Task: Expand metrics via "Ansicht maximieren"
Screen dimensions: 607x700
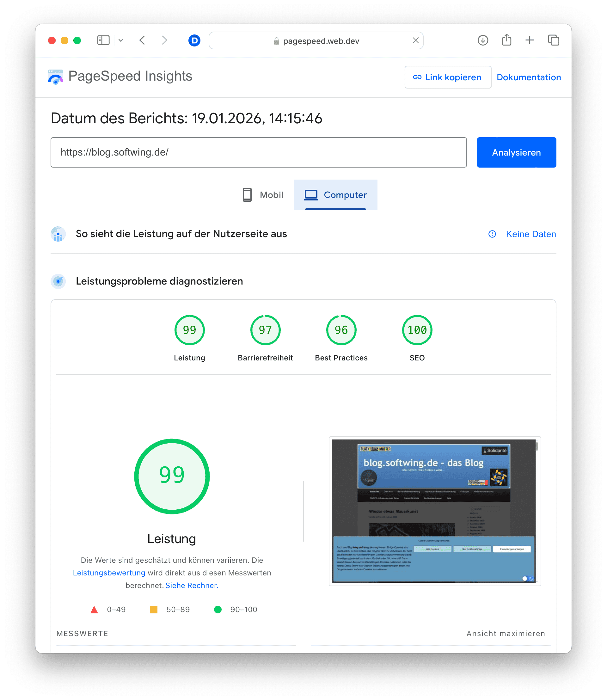Action: (506, 633)
